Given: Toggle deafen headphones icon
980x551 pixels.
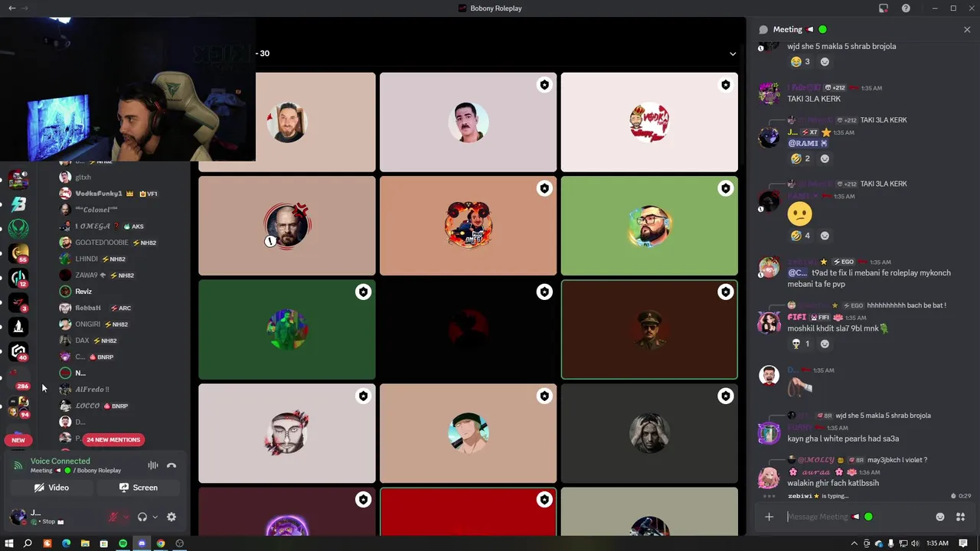Looking at the screenshot, I should 142,517.
